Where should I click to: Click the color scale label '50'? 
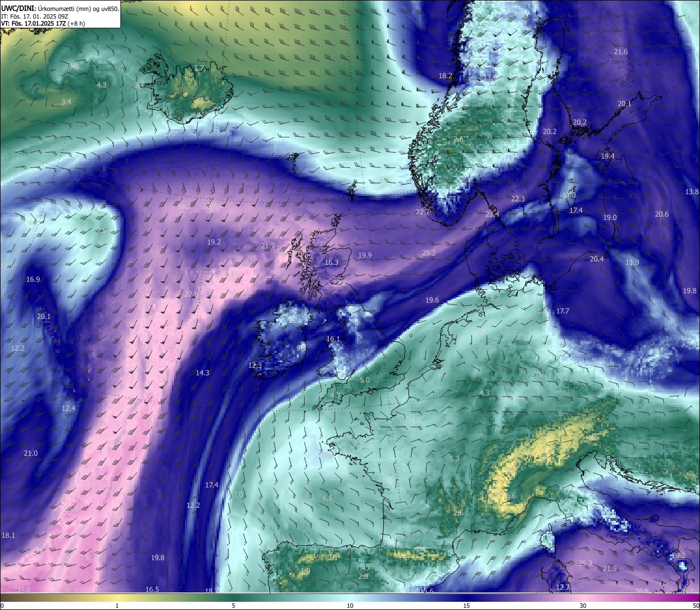[696, 606]
